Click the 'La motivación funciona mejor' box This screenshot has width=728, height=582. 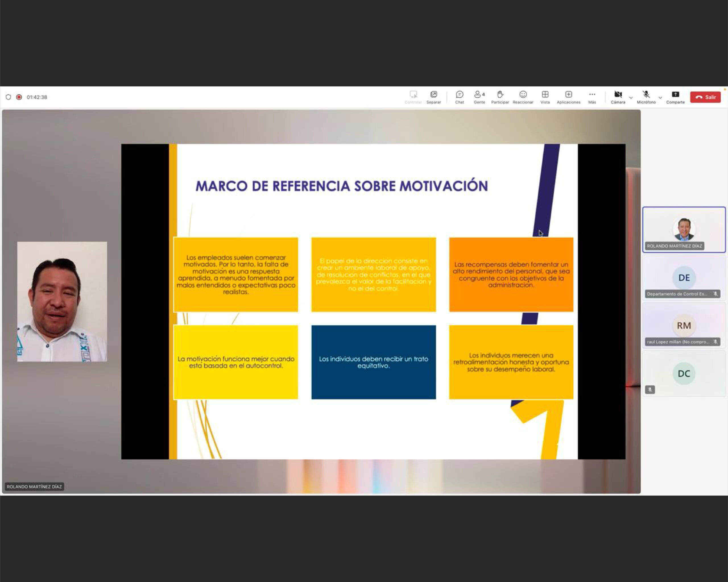tap(236, 362)
